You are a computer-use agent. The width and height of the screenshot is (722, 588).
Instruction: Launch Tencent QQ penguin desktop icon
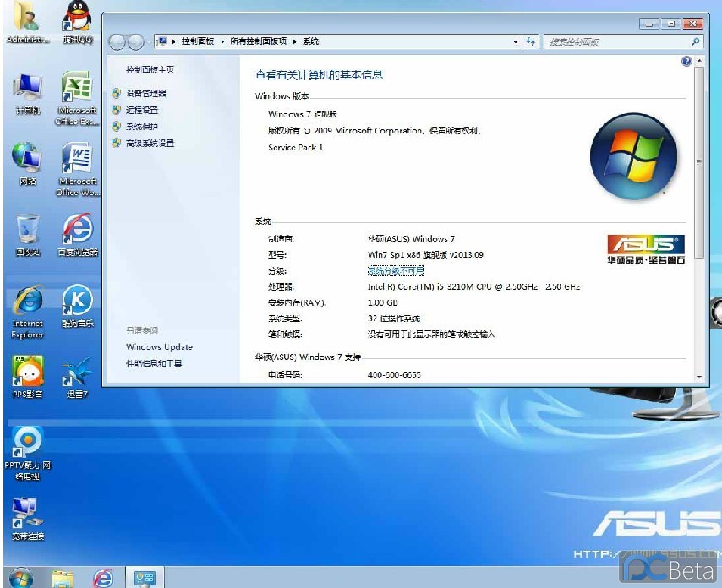point(78,23)
